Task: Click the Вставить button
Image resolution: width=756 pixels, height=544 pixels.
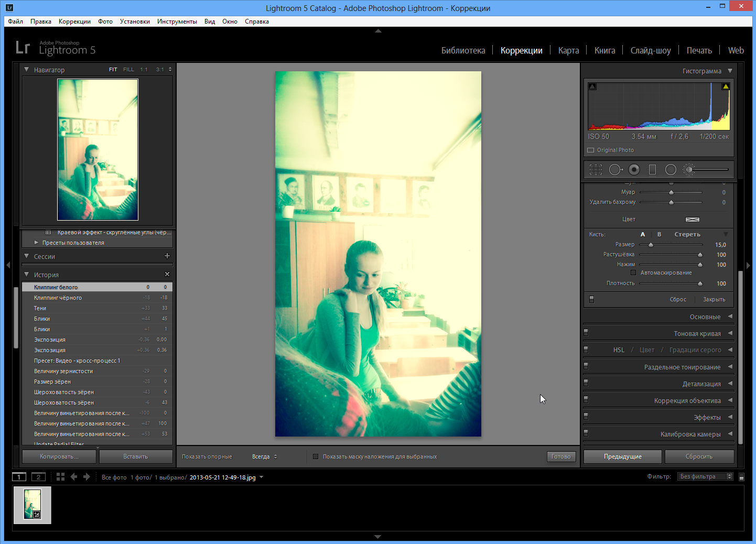Action: point(136,456)
